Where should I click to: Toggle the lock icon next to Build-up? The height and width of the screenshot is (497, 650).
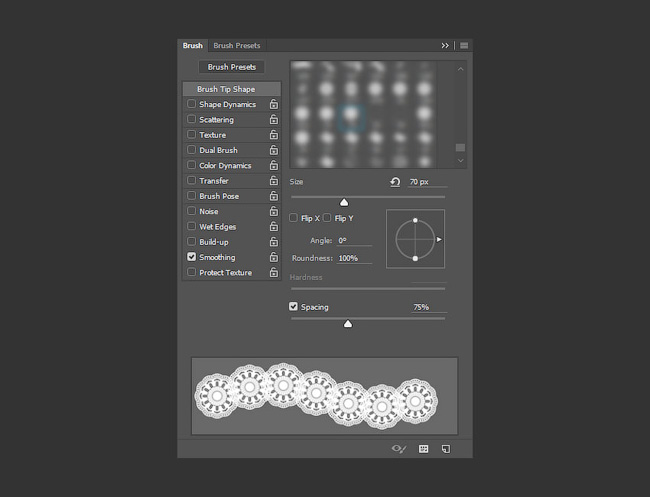coord(274,242)
